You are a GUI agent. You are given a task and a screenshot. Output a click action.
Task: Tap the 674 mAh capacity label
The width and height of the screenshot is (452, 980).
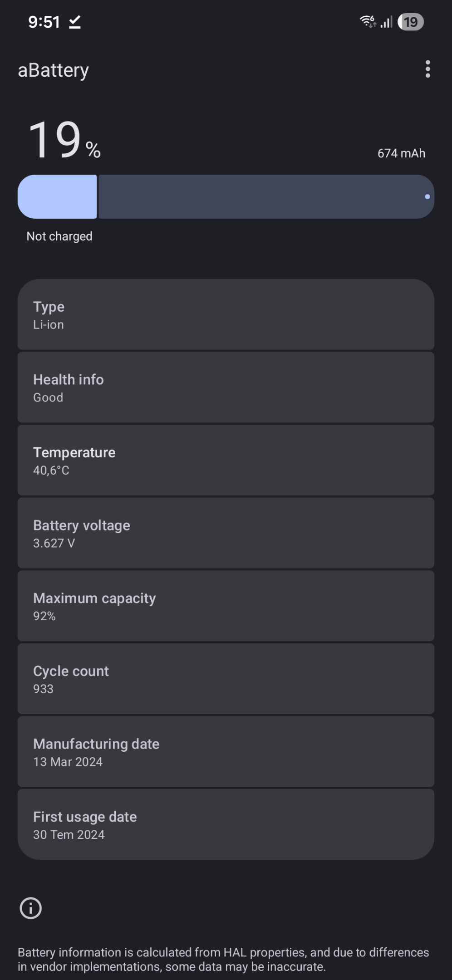pos(401,153)
